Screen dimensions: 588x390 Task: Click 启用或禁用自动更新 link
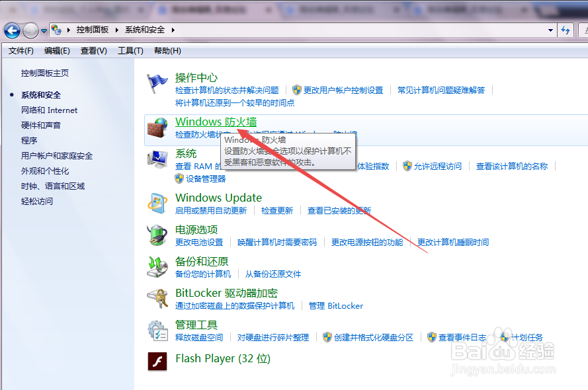(211, 211)
